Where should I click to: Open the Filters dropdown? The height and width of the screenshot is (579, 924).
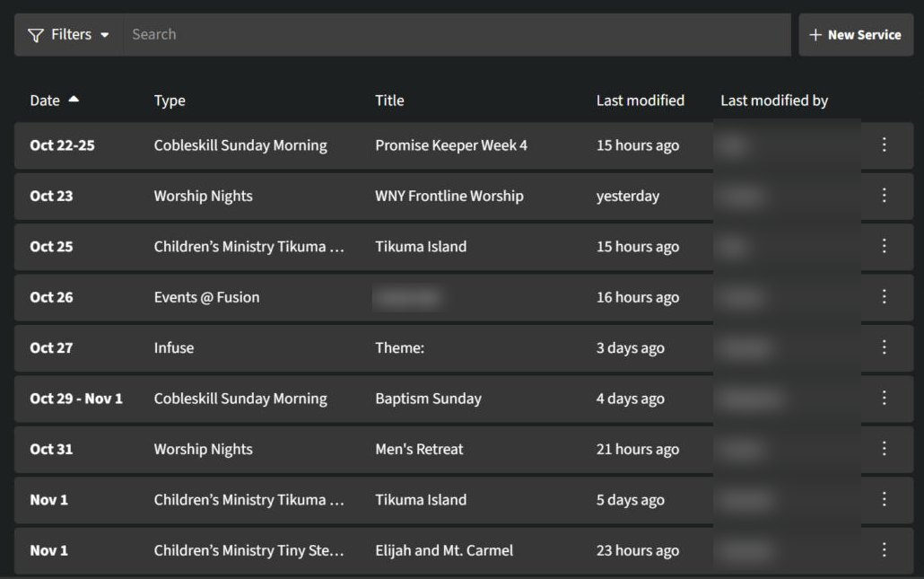pos(69,35)
